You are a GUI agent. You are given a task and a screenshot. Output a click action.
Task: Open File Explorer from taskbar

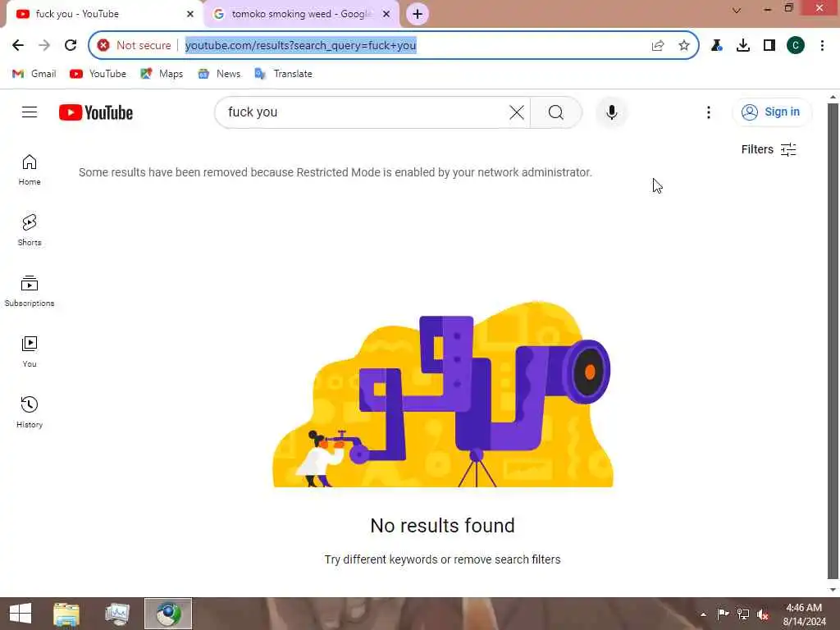coord(66,614)
